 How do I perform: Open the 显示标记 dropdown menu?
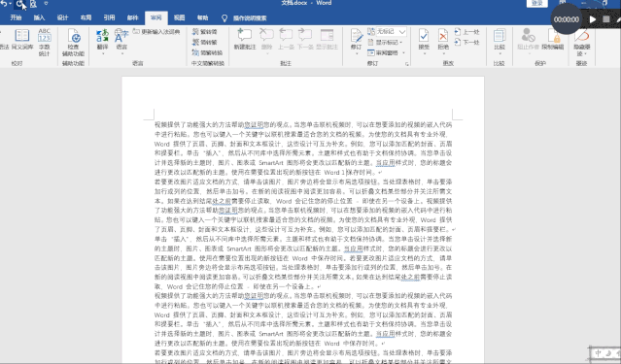pos(385,42)
